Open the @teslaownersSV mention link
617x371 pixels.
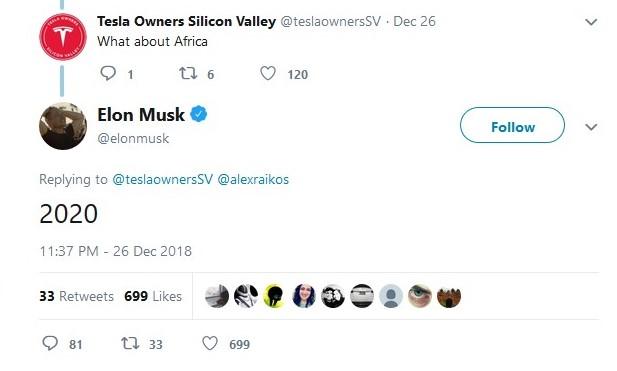click(163, 179)
